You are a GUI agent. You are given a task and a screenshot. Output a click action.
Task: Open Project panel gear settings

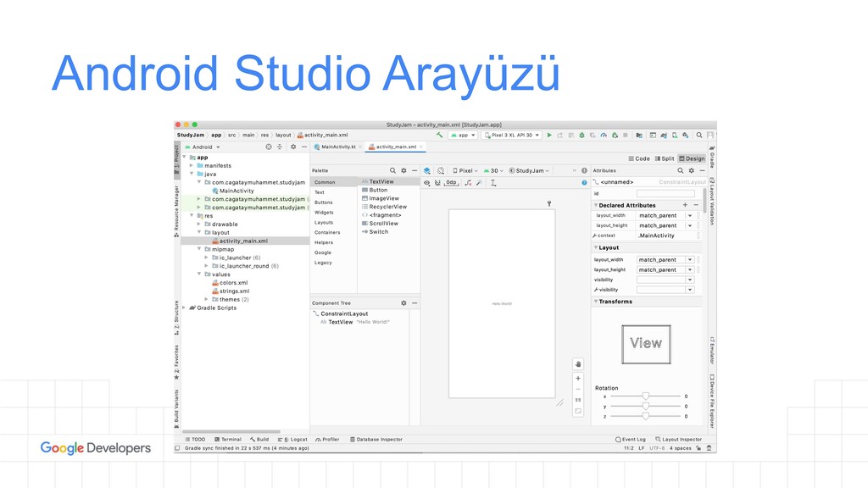293,147
